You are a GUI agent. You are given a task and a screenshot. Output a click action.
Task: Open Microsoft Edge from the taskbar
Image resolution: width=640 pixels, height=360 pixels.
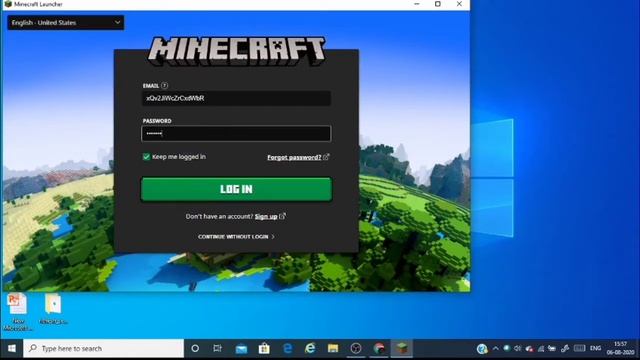(287, 348)
